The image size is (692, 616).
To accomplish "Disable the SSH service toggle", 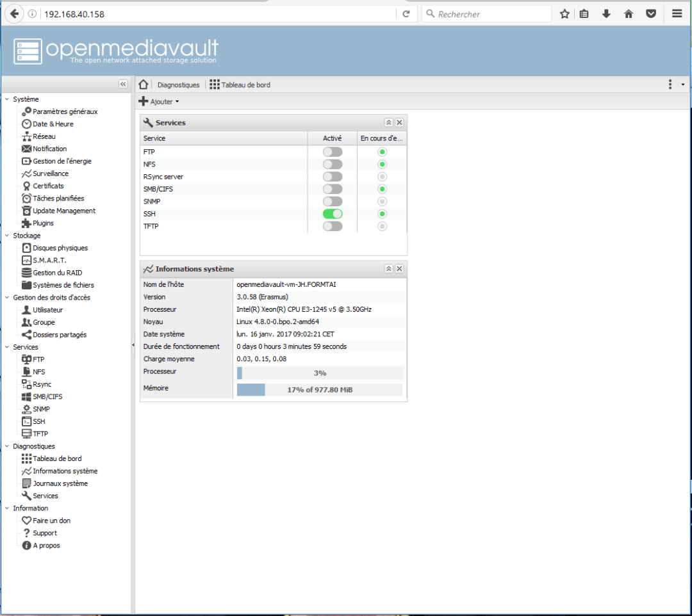I will (332, 213).
